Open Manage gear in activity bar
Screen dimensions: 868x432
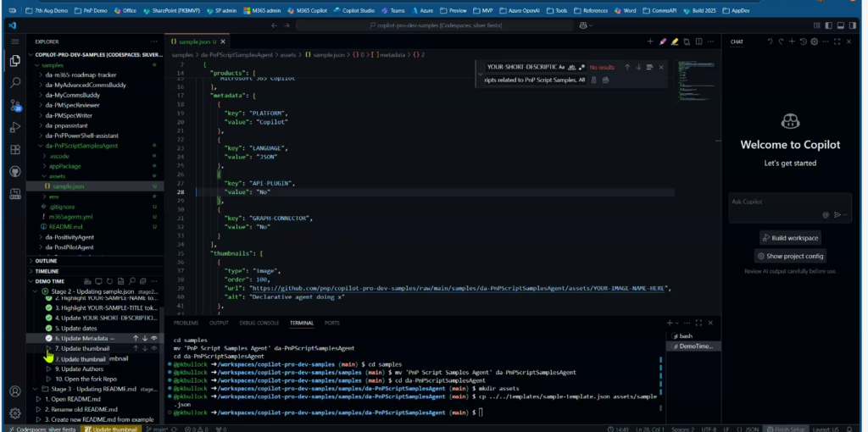(x=15, y=413)
